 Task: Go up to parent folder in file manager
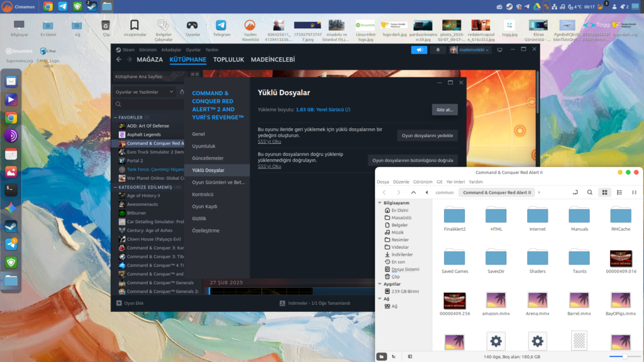pyautogui.click(x=413, y=192)
